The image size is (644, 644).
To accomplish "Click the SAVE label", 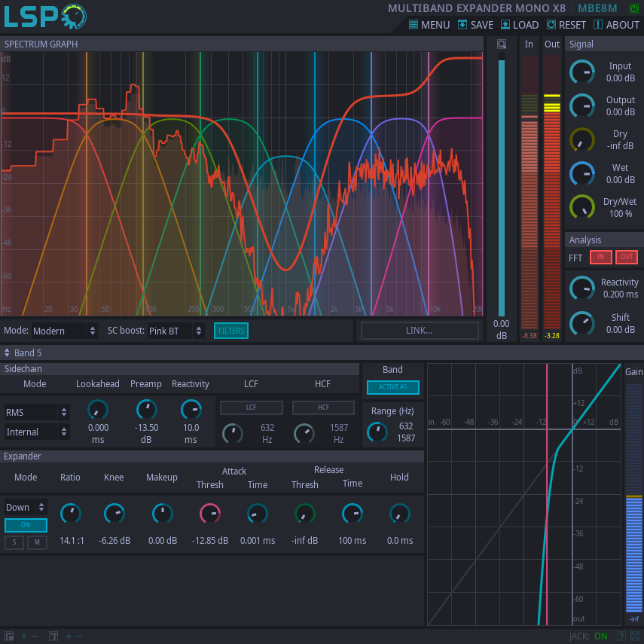I will (482, 25).
